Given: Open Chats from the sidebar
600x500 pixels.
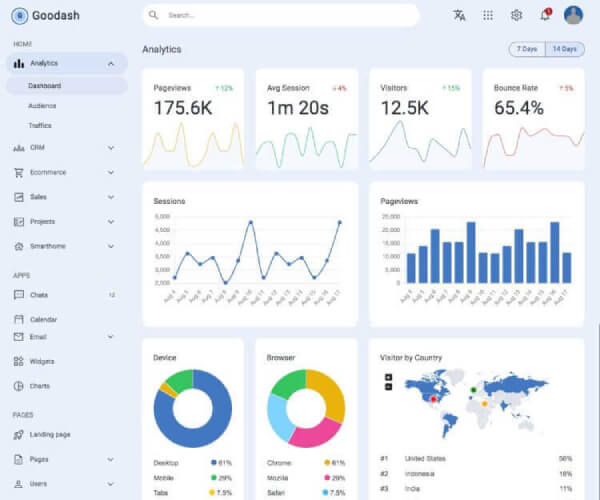Looking at the screenshot, I should click(39, 295).
